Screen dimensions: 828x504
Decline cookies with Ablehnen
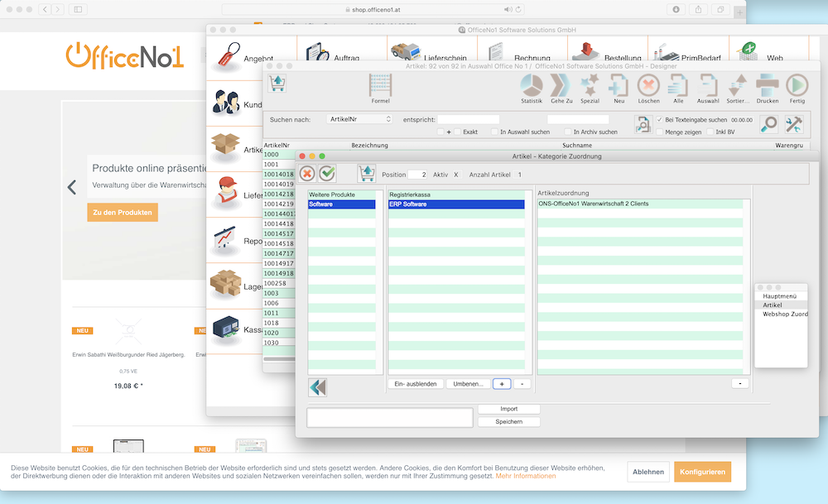point(648,472)
